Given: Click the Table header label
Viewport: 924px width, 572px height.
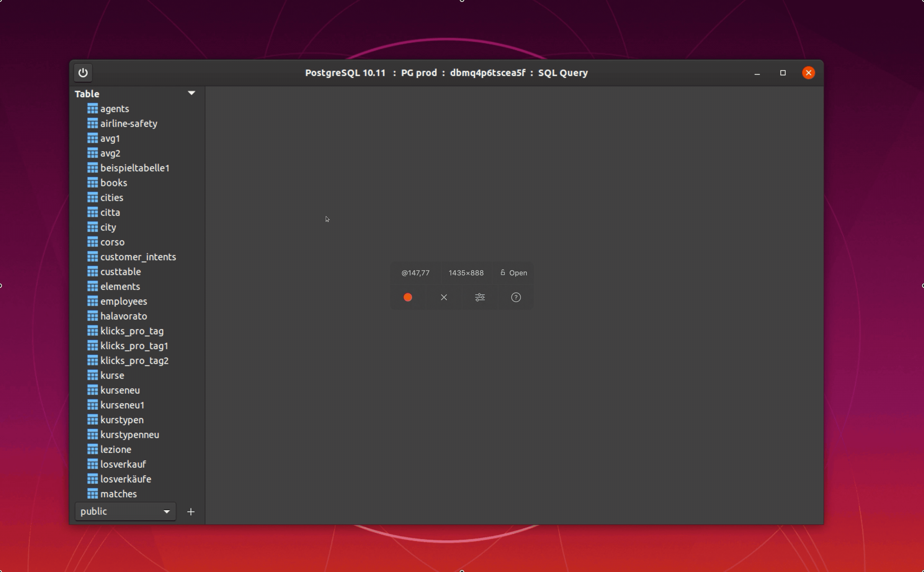Looking at the screenshot, I should tap(87, 94).
